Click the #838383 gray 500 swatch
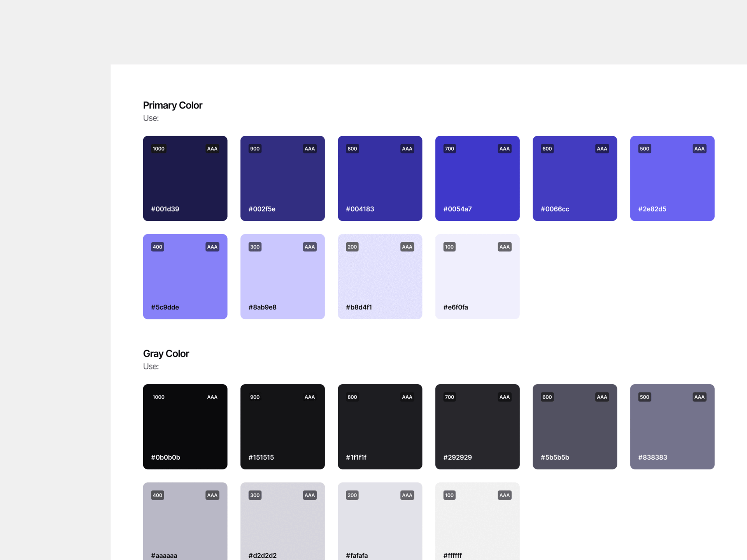Image resolution: width=747 pixels, height=560 pixels. point(672,427)
